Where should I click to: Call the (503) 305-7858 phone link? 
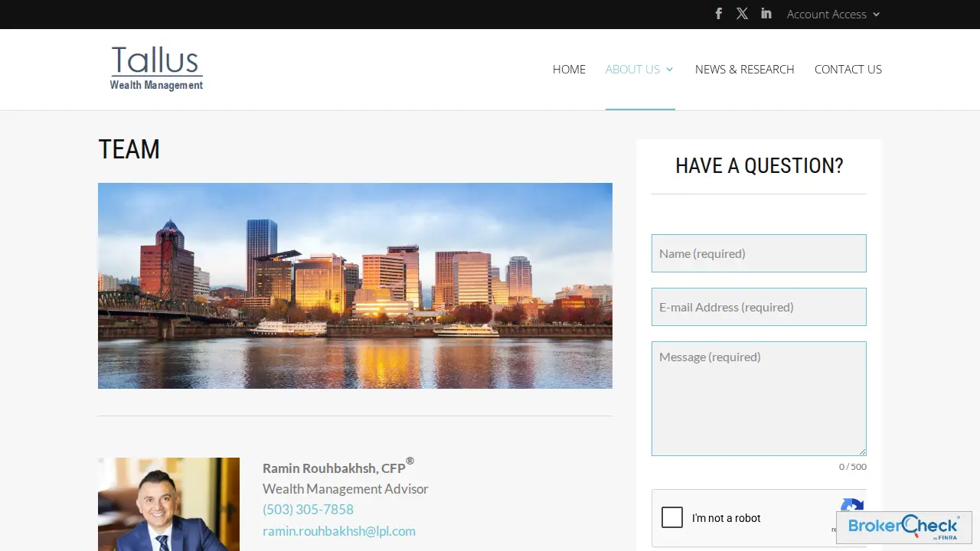click(x=308, y=510)
